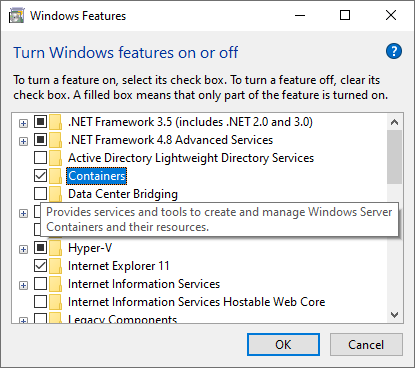Minimize the Windows Features dialog
Viewport: 415px width, 368px height.
tap(300, 15)
